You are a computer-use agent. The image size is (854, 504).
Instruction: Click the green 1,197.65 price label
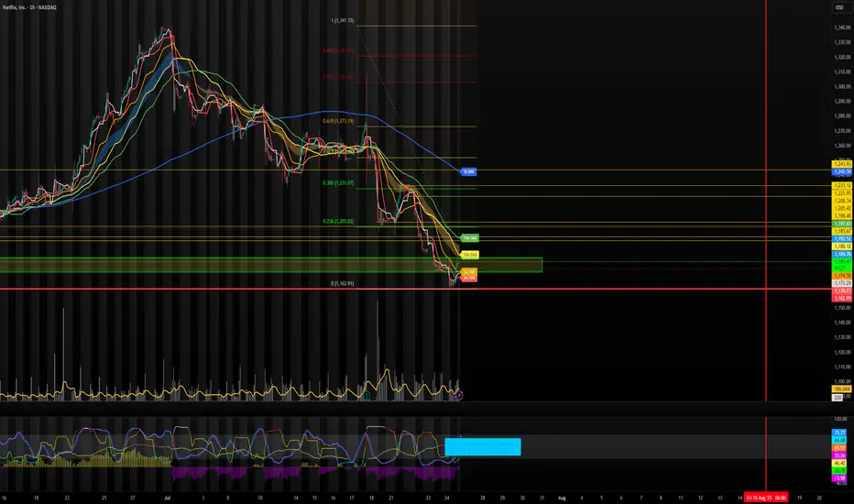tap(842, 224)
